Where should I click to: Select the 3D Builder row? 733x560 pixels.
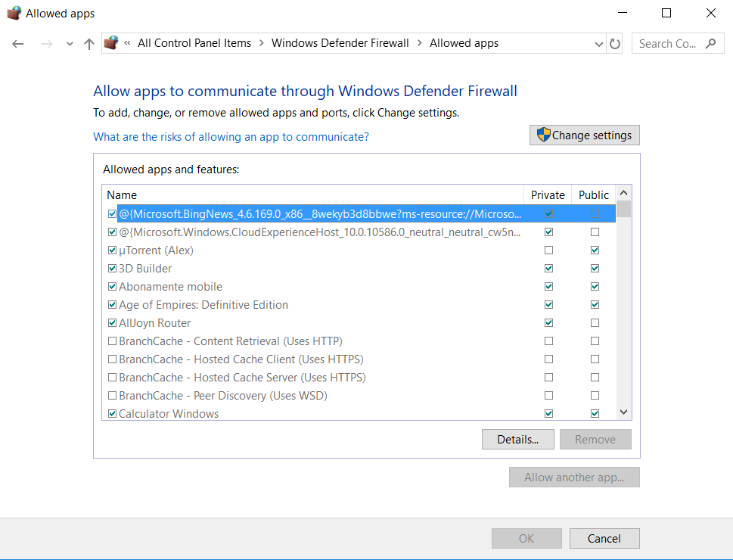tap(359, 268)
